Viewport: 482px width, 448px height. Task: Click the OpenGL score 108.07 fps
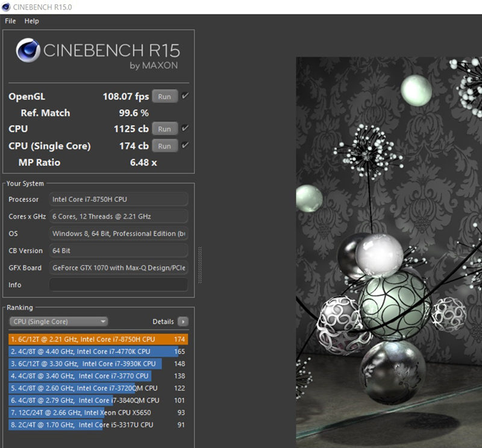(126, 96)
